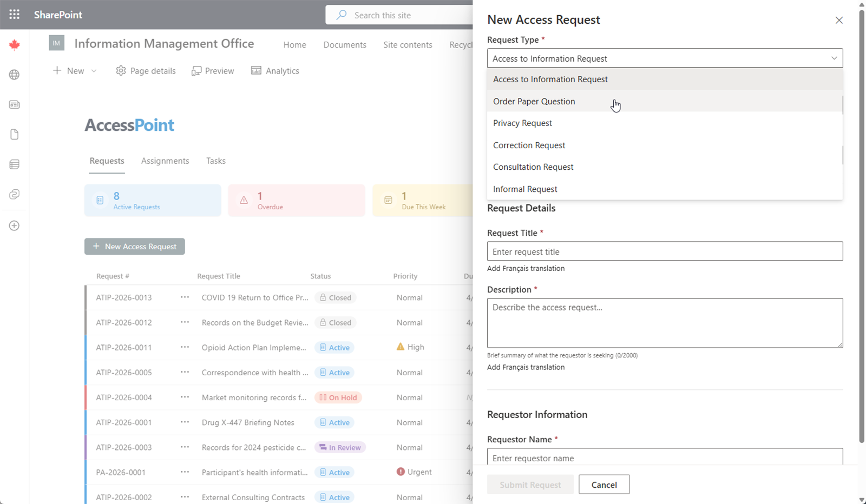Select the lists icon in the left sidebar

tap(14, 164)
